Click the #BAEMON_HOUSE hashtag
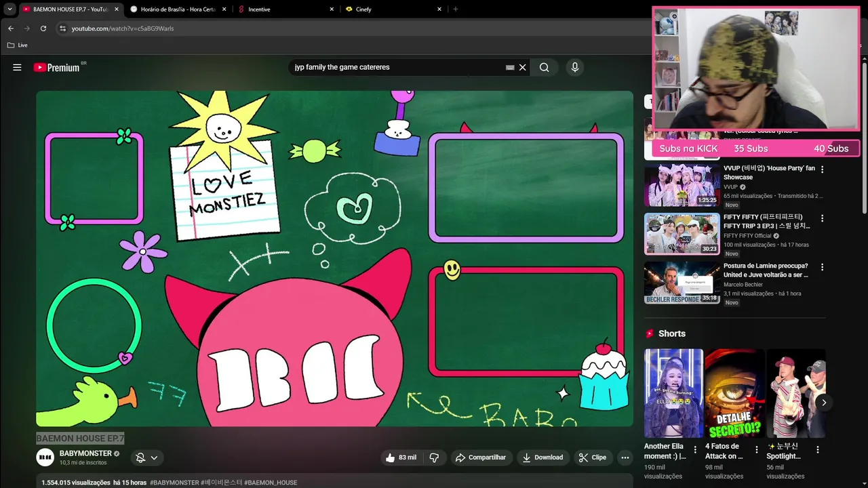The height and width of the screenshot is (488, 868). coord(271,483)
